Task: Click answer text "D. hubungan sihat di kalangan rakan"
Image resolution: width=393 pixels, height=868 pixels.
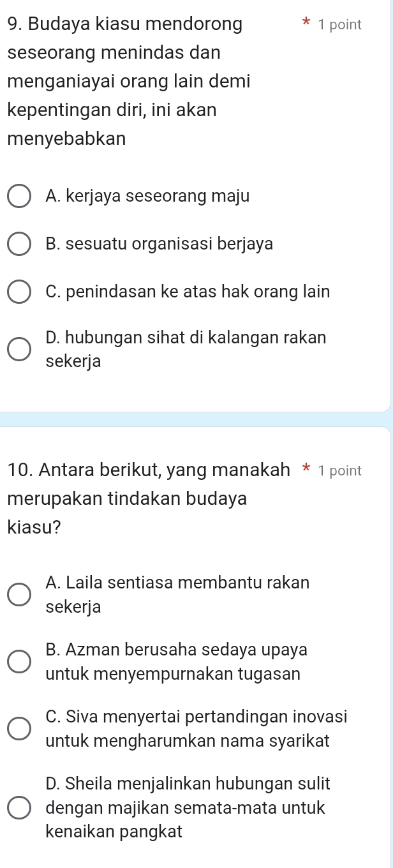Action: pos(186,338)
